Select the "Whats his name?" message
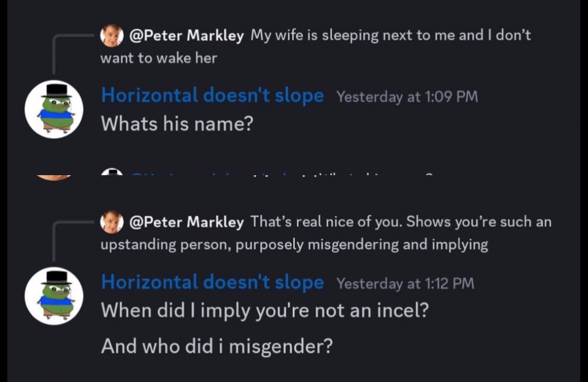The width and height of the screenshot is (588, 382). (x=177, y=123)
